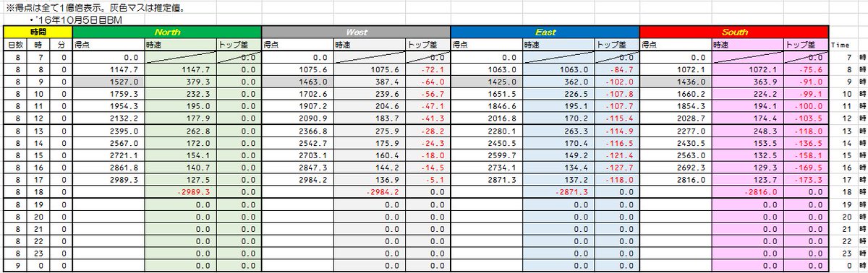Viewport: 868px width, 273px height.
Task: Select the red South header cell
Action: (x=733, y=32)
